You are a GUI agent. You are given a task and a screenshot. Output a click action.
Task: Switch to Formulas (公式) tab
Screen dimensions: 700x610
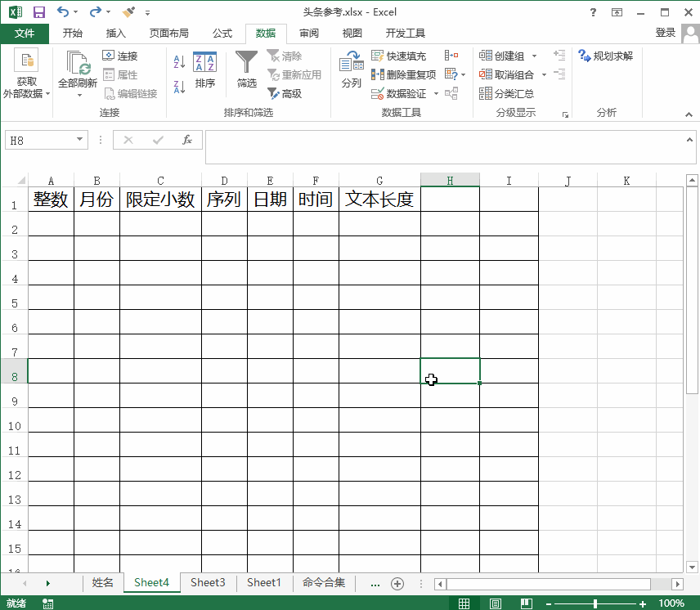pos(222,33)
